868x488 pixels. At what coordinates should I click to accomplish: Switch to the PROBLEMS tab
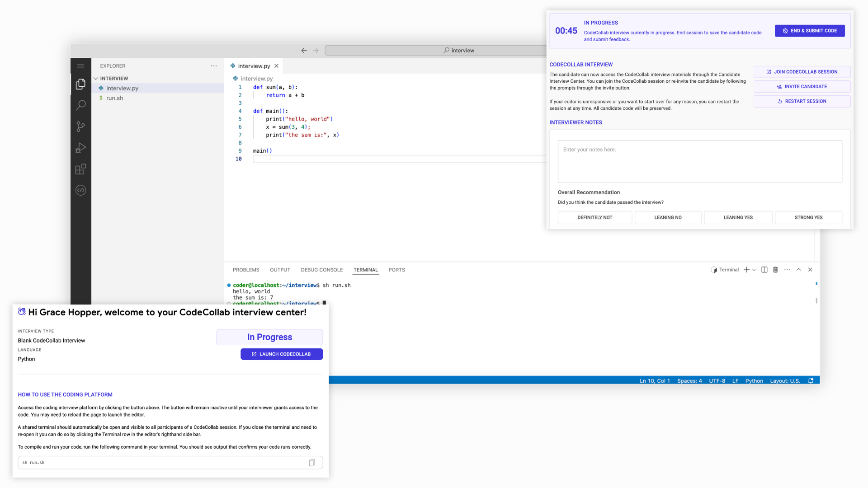246,270
